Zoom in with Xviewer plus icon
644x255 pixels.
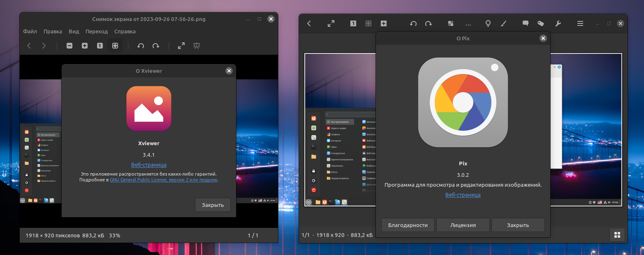tap(85, 46)
